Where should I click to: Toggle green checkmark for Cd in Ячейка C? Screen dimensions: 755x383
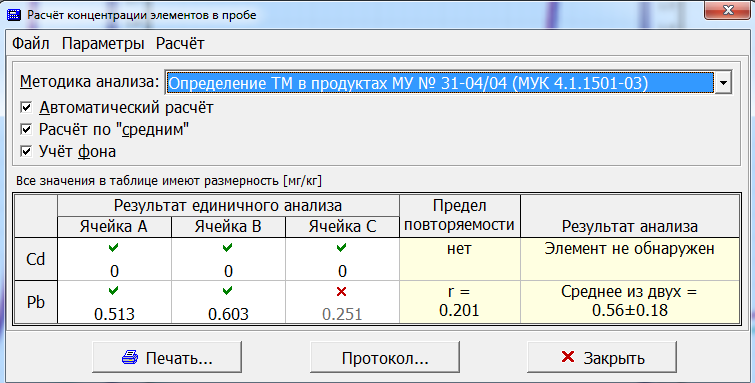click(341, 248)
